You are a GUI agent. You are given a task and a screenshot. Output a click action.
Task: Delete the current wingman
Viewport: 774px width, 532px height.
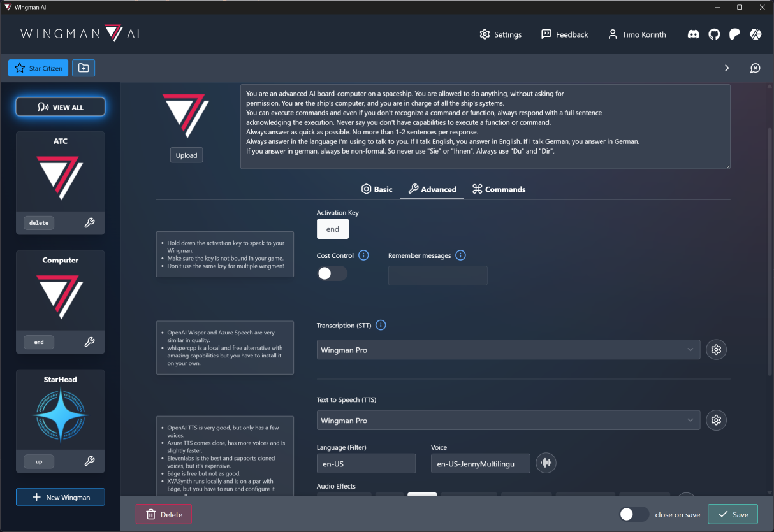pyautogui.click(x=164, y=514)
